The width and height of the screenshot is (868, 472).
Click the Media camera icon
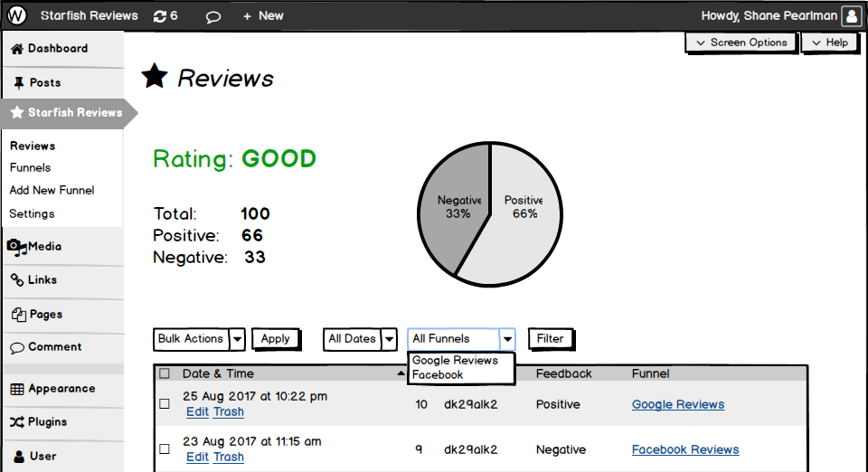click(16, 247)
